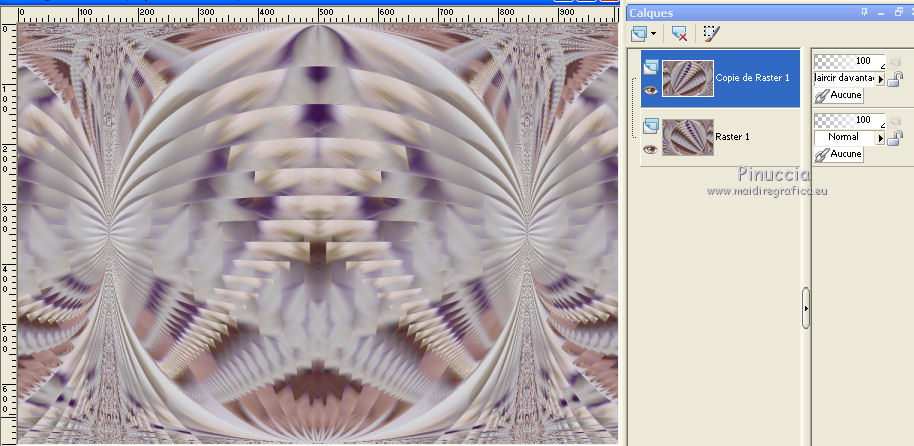Pin the Calques palette with pushpin icon
914x446 pixels.
[x=863, y=12]
